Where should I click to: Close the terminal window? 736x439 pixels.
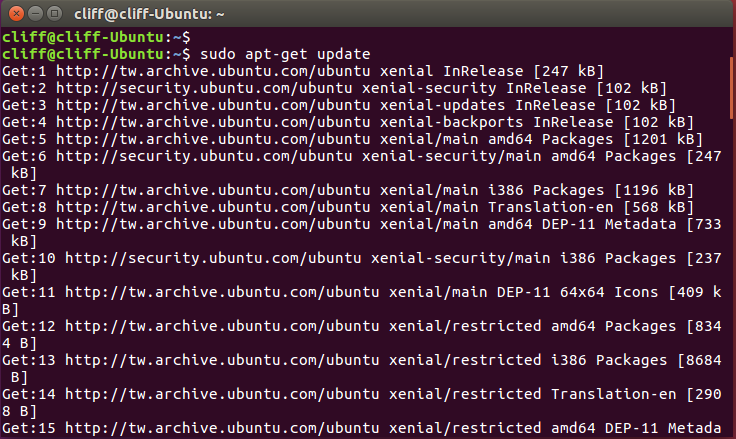16,14
